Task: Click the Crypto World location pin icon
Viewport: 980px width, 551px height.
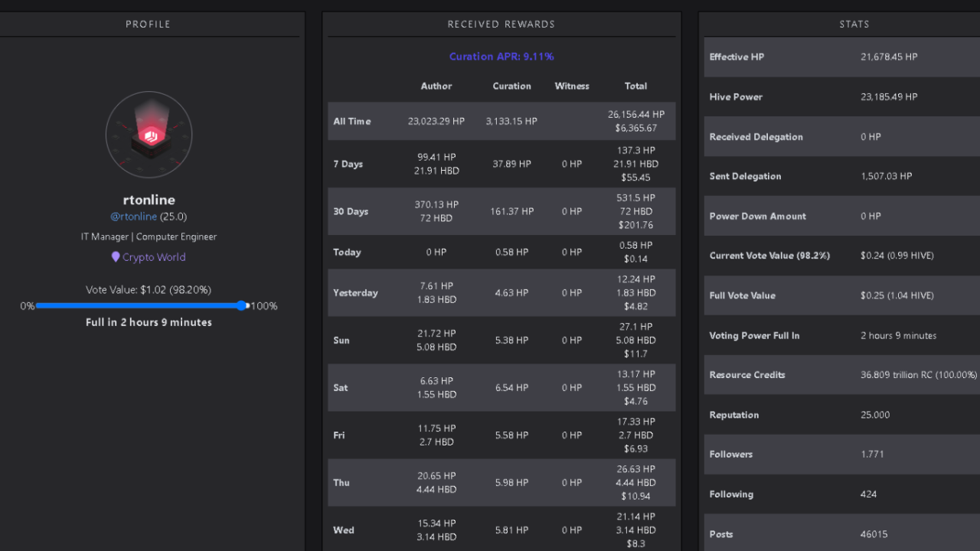Action: (x=116, y=257)
